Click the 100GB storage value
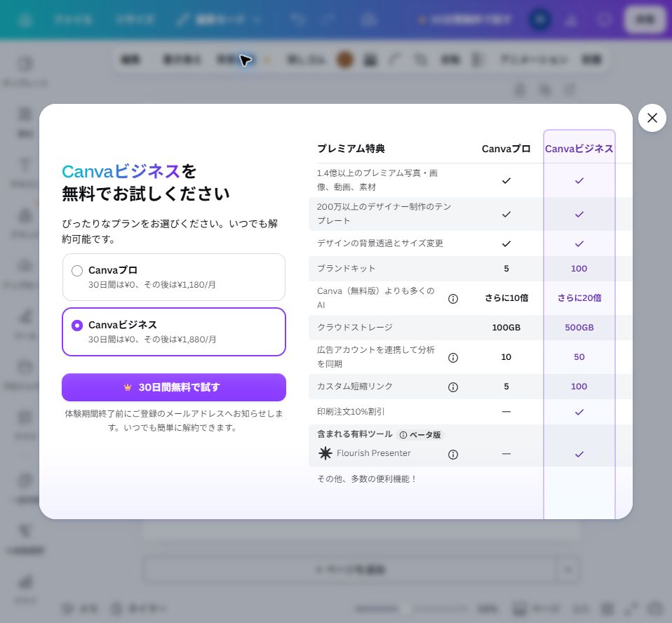Screen dimensions: 672x623 506,328
